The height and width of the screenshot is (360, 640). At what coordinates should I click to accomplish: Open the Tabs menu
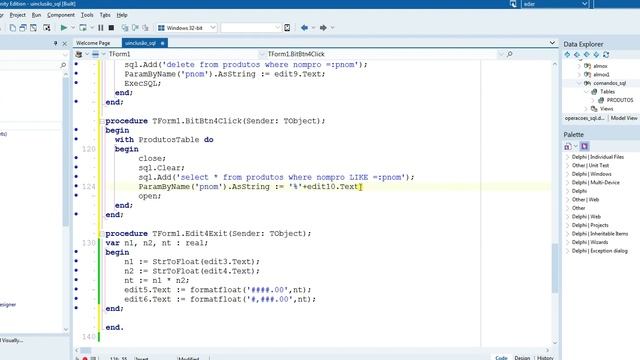pos(105,15)
